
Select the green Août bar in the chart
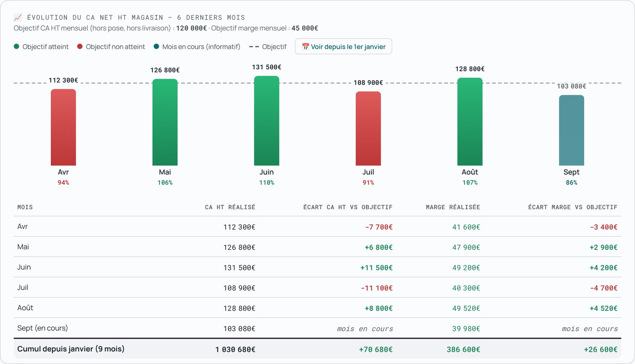470,122
